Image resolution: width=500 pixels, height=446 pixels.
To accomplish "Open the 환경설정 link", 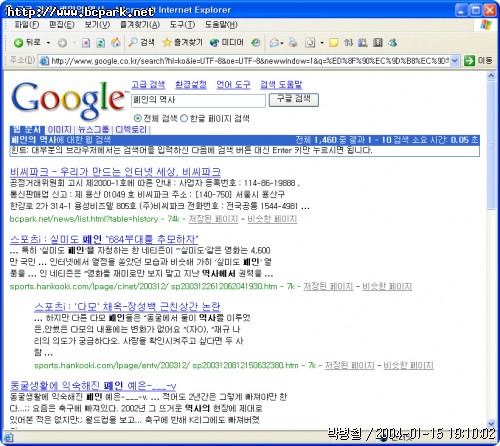I will coord(191,84).
